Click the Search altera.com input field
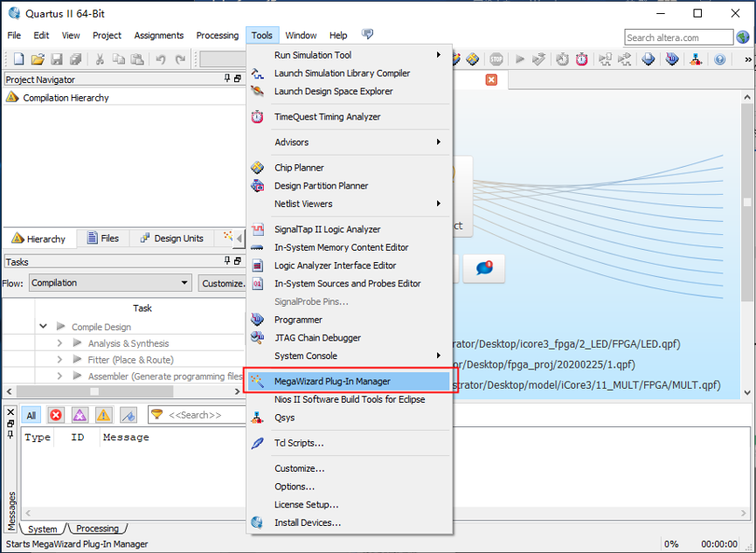This screenshot has height=553, width=756. [x=679, y=37]
